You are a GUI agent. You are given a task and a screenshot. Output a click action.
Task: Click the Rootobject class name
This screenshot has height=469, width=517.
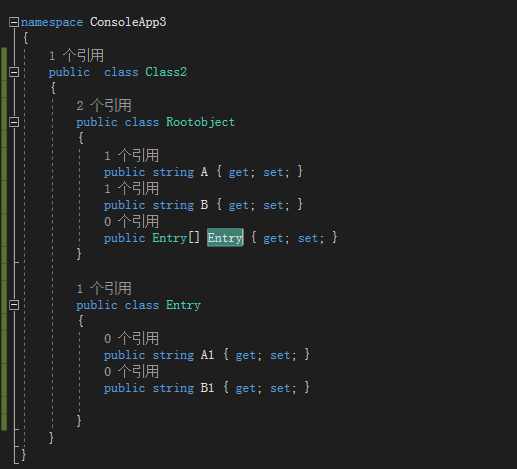(x=200, y=122)
